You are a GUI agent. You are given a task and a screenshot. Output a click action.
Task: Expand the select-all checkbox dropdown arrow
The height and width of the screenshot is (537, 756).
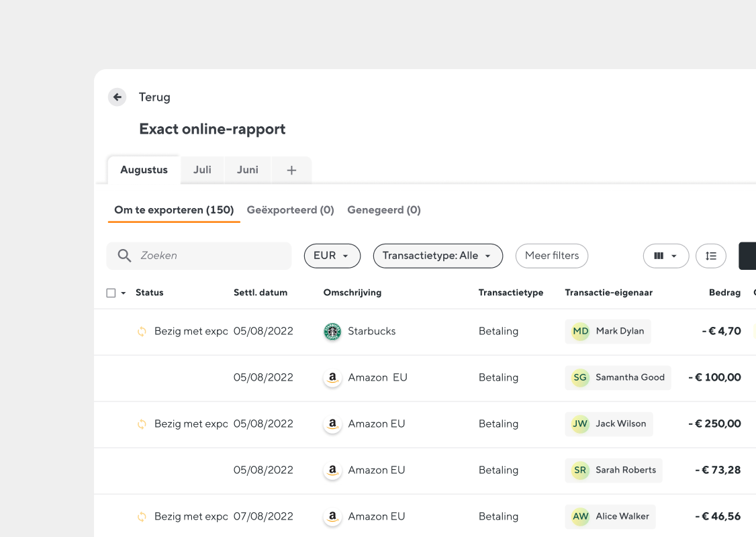pyautogui.click(x=124, y=293)
